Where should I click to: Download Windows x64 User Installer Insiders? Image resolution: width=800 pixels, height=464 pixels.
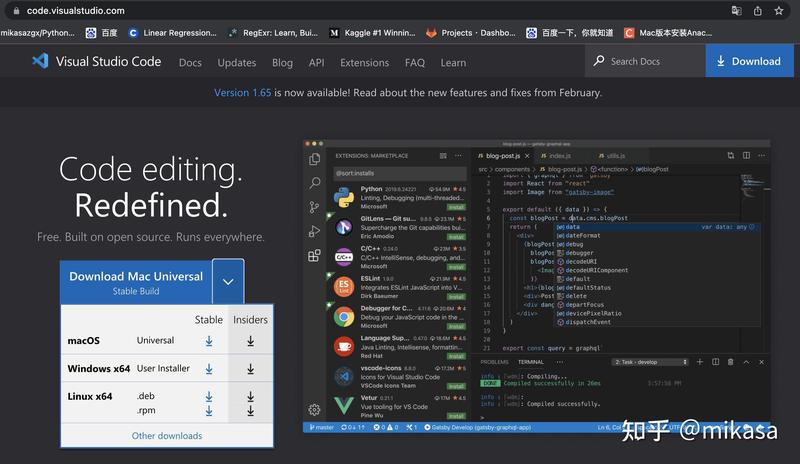pyautogui.click(x=251, y=369)
